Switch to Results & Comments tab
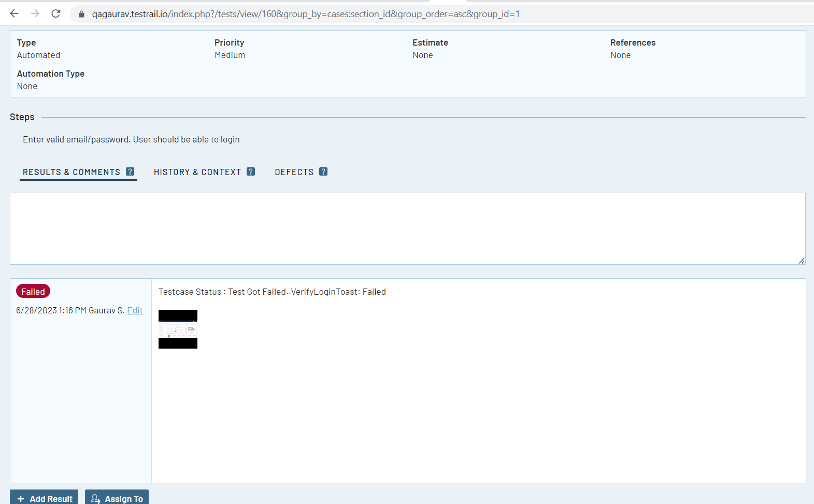The height and width of the screenshot is (504, 814). click(72, 172)
